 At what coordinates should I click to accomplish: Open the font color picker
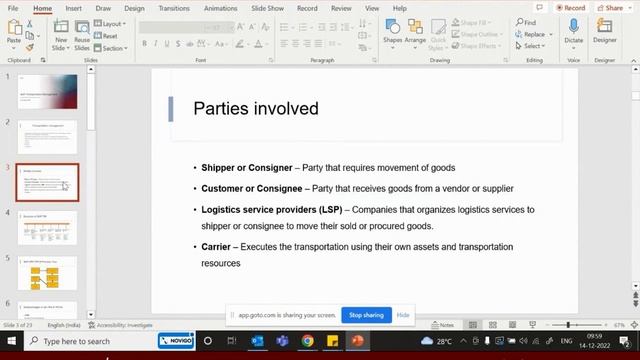tap(258, 44)
